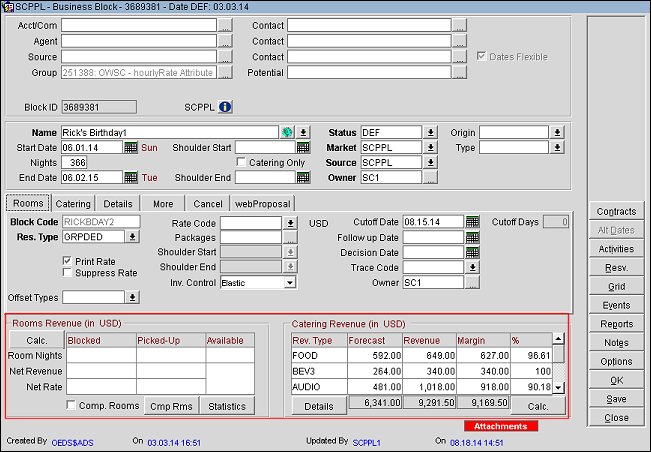Switch to the Catering tab

point(73,203)
